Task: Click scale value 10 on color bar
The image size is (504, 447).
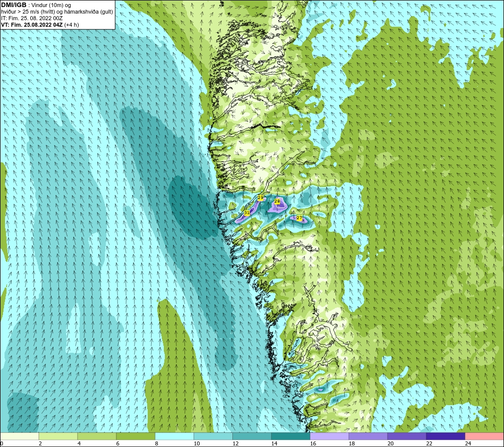Action: (x=197, y=443)
